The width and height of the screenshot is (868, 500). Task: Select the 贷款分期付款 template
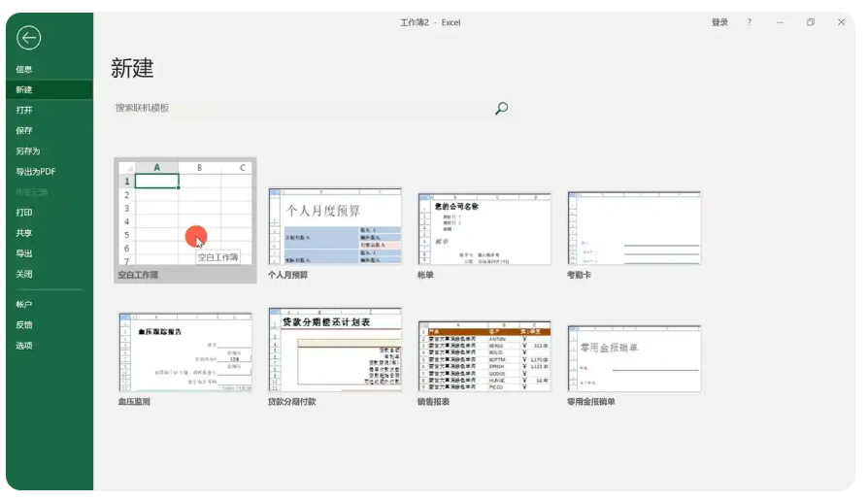[335, 351]
